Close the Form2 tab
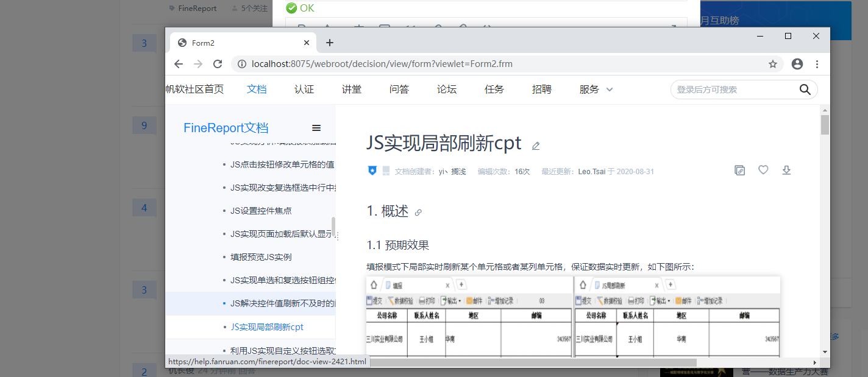This screenshot has width=868, height=377. point(307,43)
